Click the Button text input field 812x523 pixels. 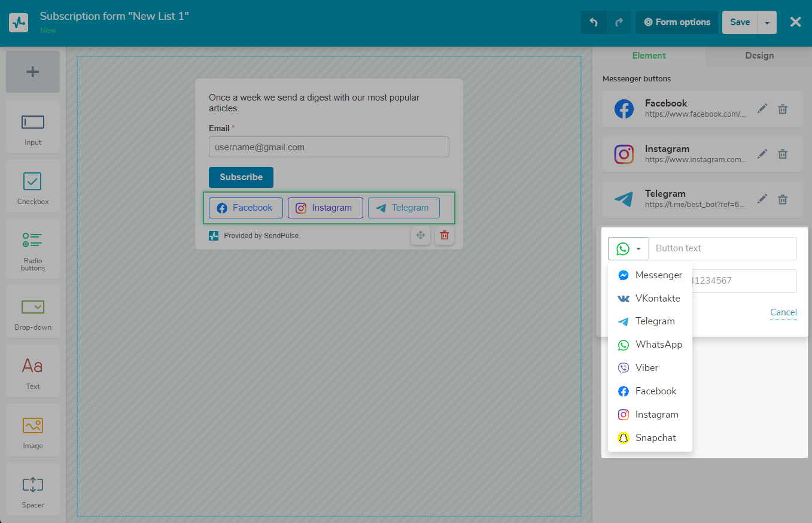722,248
